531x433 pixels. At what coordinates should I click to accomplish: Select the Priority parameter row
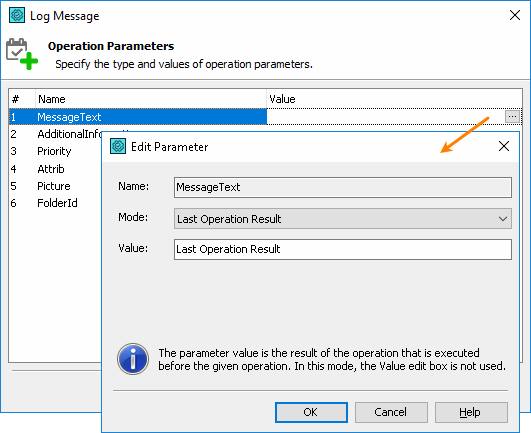(56, 151)
